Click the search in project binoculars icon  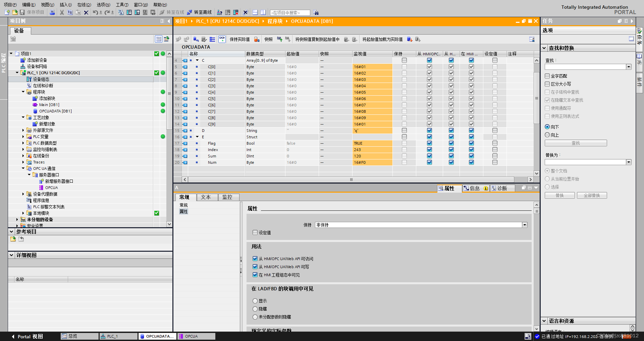[316, 13]
